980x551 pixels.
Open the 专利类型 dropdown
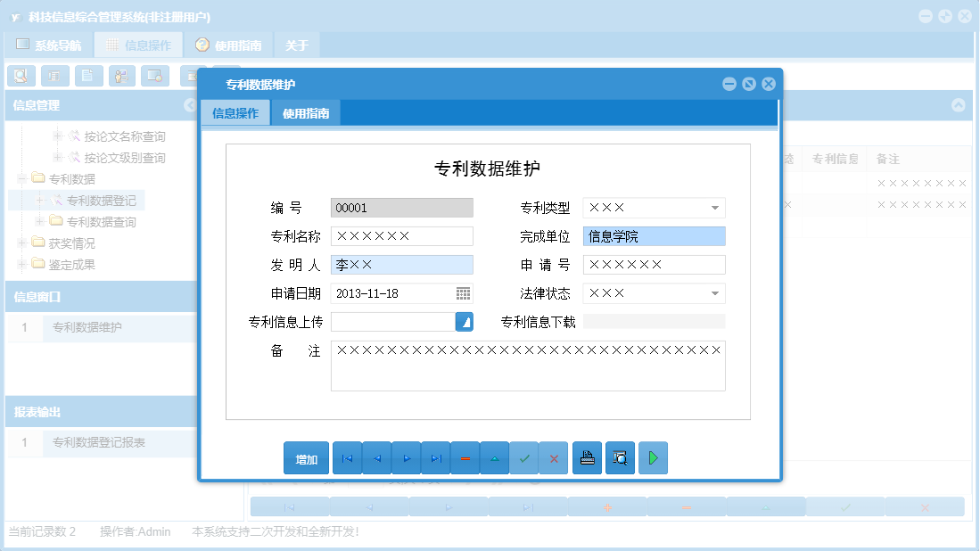click(x=716, y=207)
